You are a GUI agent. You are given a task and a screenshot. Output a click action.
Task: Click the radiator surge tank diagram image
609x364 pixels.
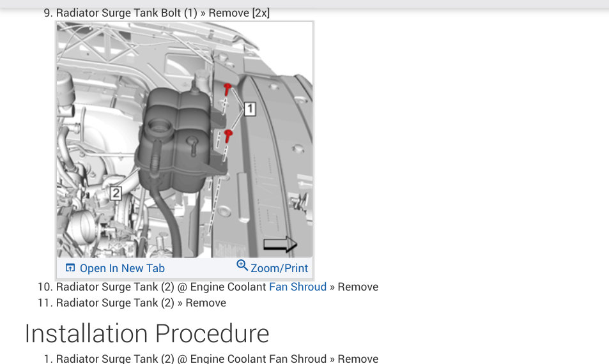pos(185,140)
